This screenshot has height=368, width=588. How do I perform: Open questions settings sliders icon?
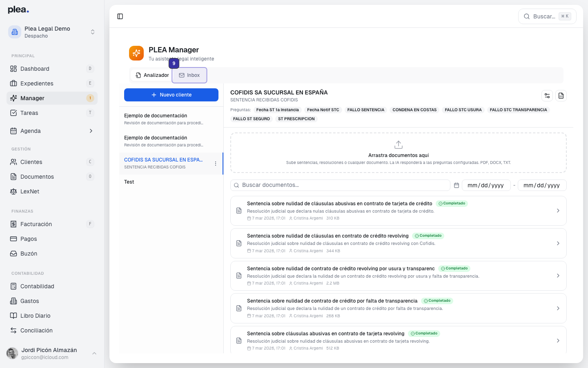point(547,96)
